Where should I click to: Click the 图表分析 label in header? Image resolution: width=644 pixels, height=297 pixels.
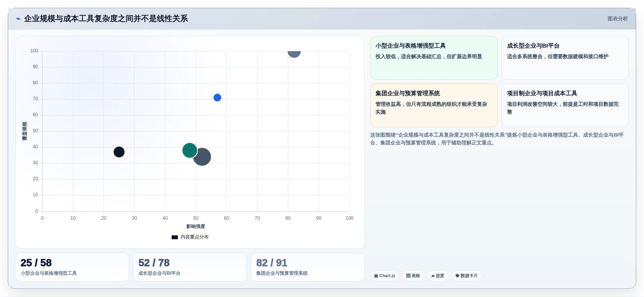click(x=617, y=19)
